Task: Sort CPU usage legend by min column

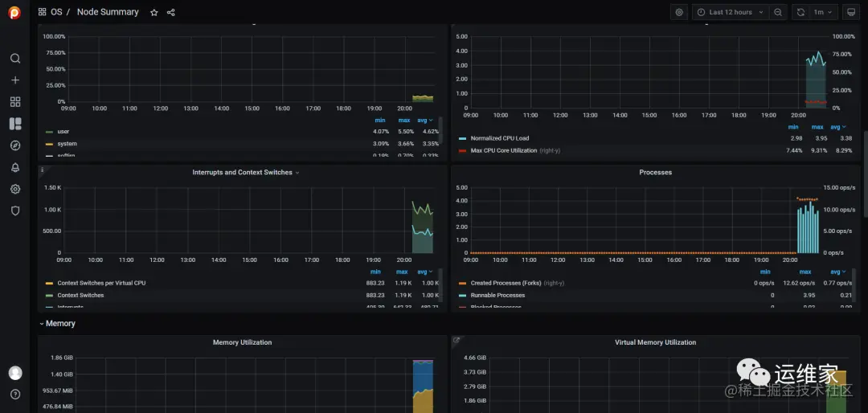Action: click(x=379, y=121)
